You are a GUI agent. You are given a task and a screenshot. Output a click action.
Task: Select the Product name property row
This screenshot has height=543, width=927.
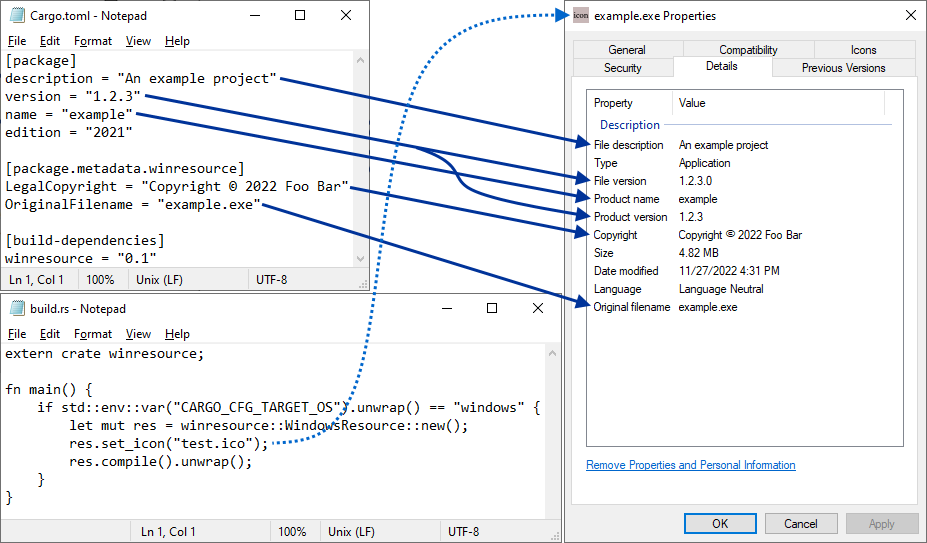744,199
